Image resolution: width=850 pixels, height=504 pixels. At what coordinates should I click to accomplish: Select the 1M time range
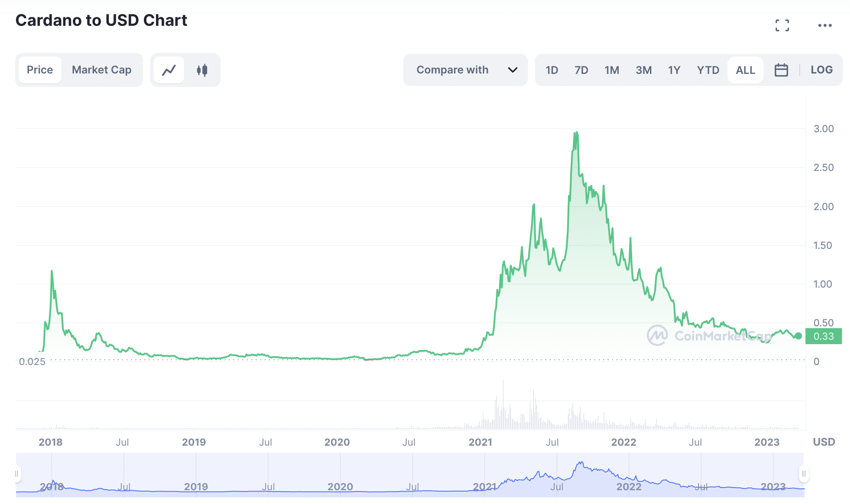[612, 70]
